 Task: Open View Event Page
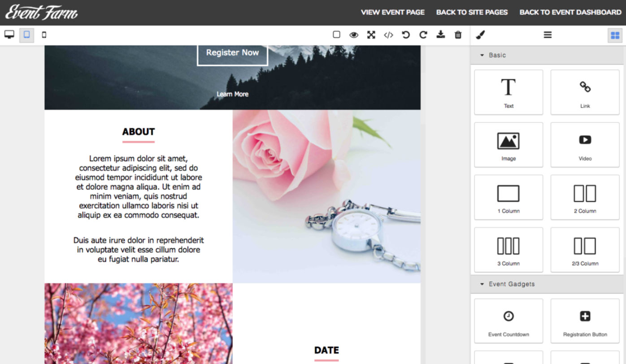point(393,13)
